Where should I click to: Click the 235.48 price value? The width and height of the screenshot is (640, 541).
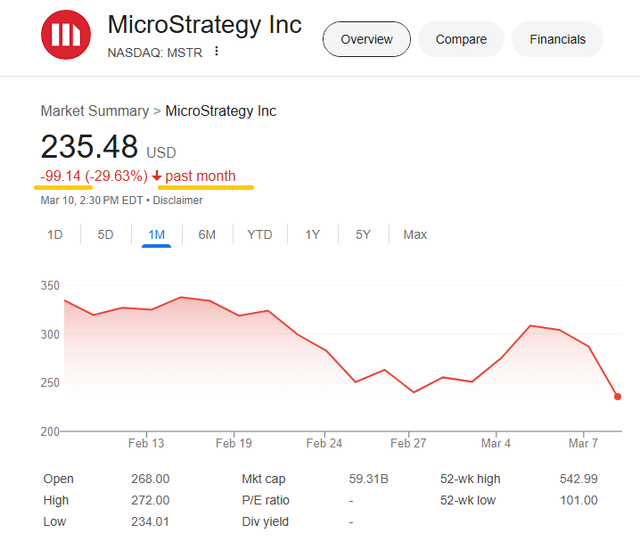pyautogui.click(x=89, y=147)
